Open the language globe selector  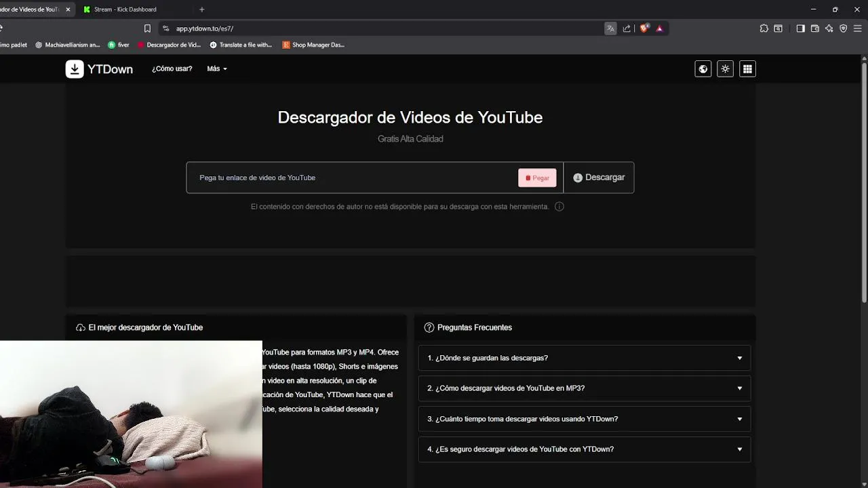703,69
